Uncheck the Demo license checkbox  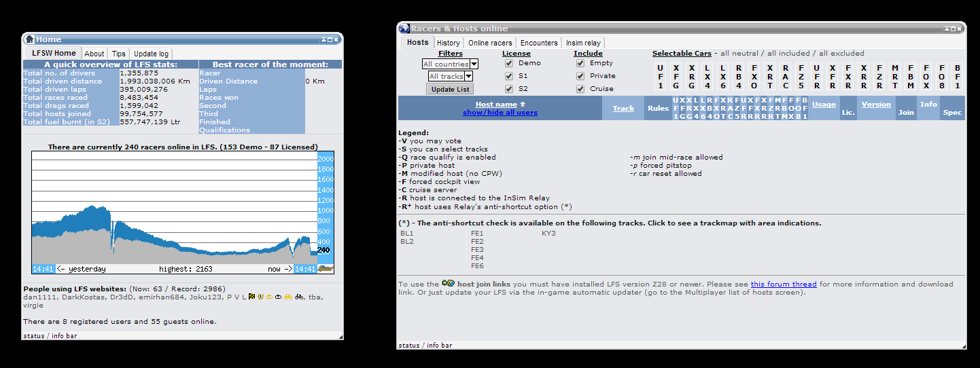(509, 63)
